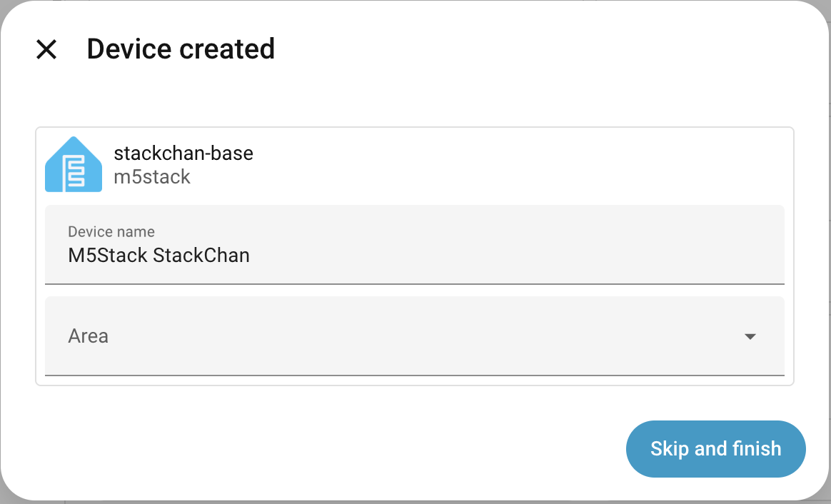Click the blue ESPHome integration thumbnail
Screen dimensions: 831x504
click(73, 165)
